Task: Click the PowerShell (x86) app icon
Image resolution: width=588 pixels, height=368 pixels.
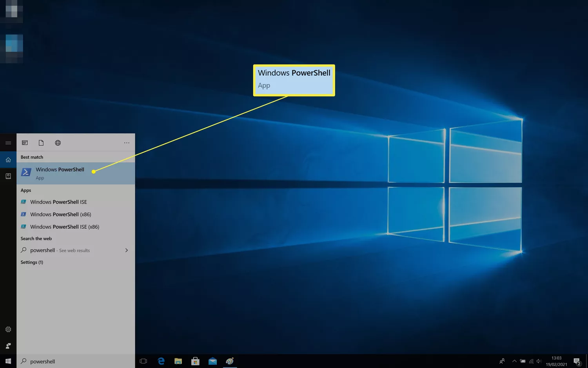Action: [24, 215]
